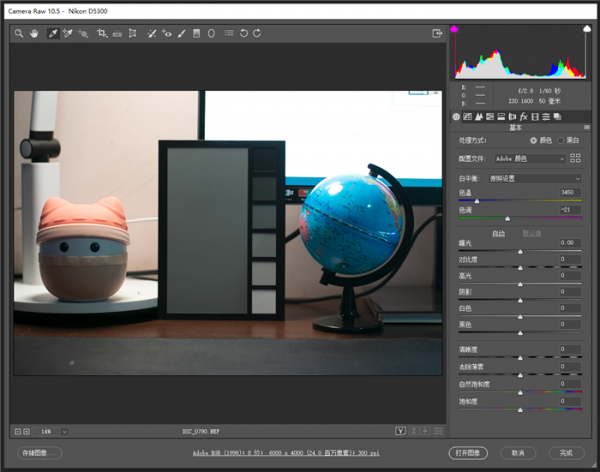Click the 曝光 exposure slider
Screen dimensions: 600x472
pos(519,252)
